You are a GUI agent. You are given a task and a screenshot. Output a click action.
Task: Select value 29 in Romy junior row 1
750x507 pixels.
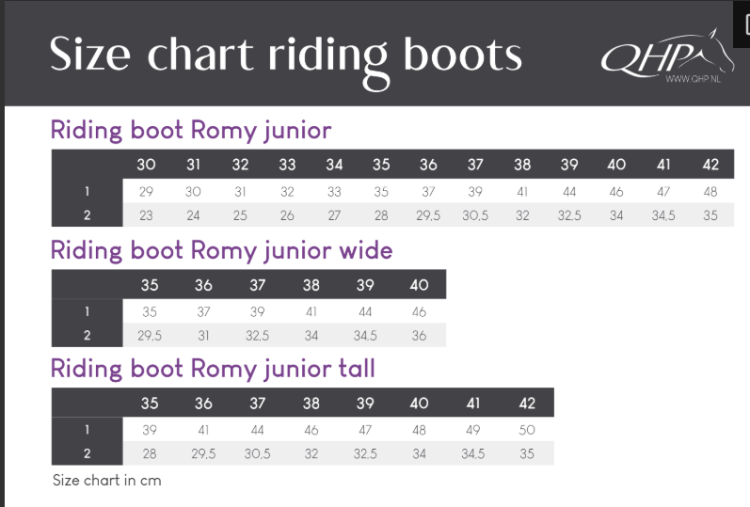(146, 192)
